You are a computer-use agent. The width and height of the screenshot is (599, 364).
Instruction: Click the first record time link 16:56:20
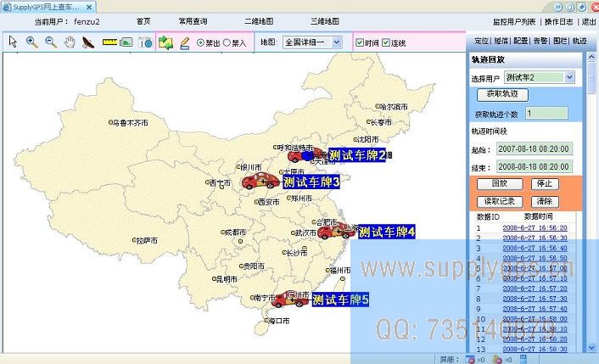[x=533, y=227]
